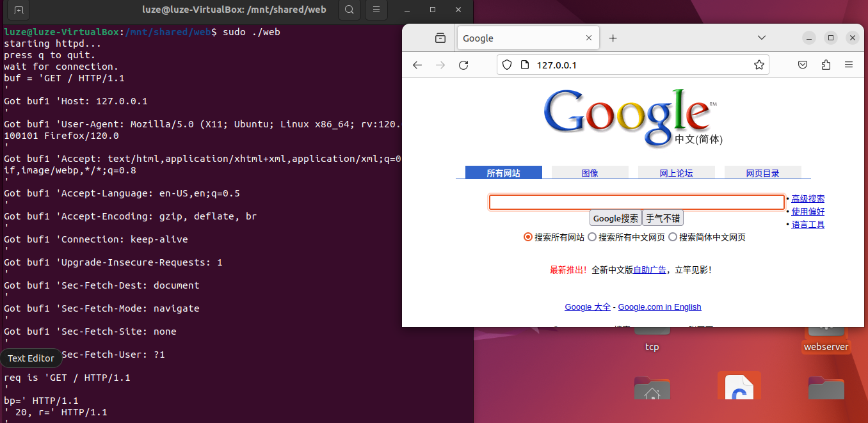This screenshot has width=868, height=423.
Task: Close the Google tab in Firefox
Action: tap(589, 38)
